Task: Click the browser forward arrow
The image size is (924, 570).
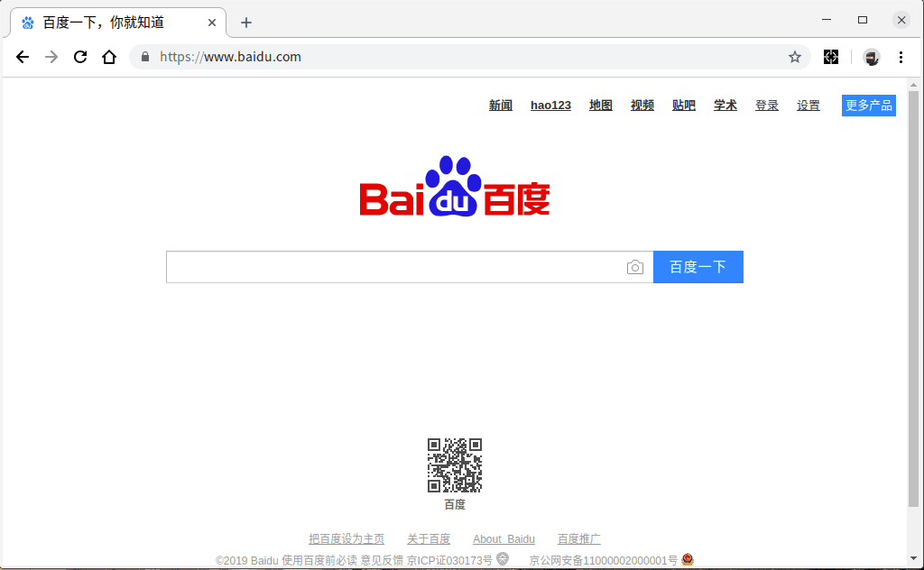Action: (51, 57)
